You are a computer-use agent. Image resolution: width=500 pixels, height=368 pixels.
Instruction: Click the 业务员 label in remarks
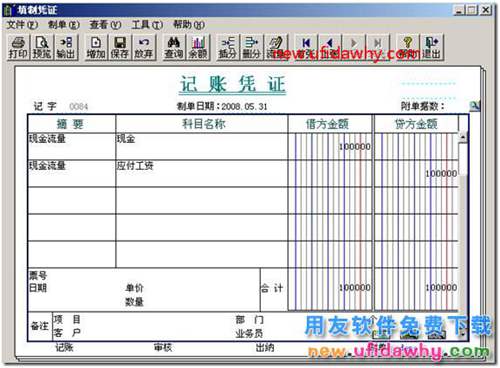(x=249, y=333)
